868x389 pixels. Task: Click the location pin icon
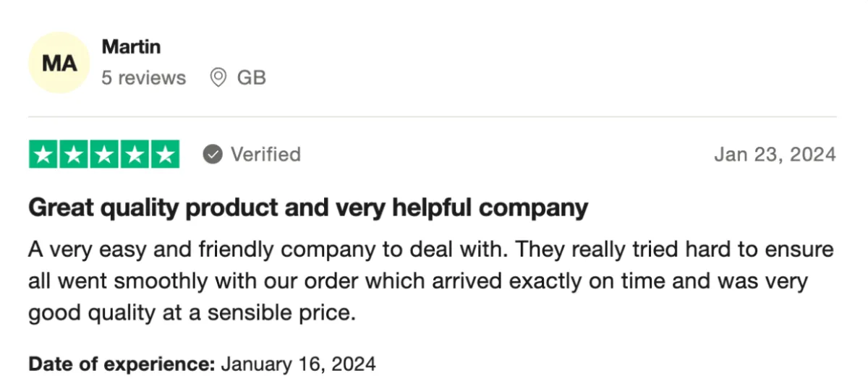pyautogui.click(x=218, y=77)
